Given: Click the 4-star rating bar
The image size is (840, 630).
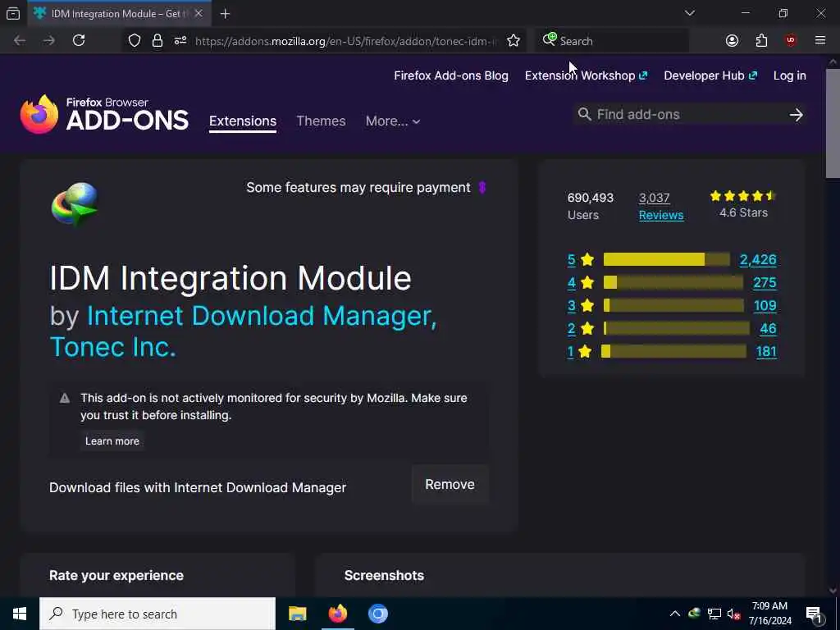Looking at the screenshot, I should (x=673, y=282).
